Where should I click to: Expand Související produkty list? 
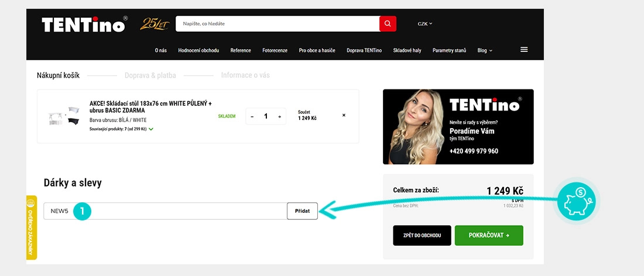pos(122,129)
